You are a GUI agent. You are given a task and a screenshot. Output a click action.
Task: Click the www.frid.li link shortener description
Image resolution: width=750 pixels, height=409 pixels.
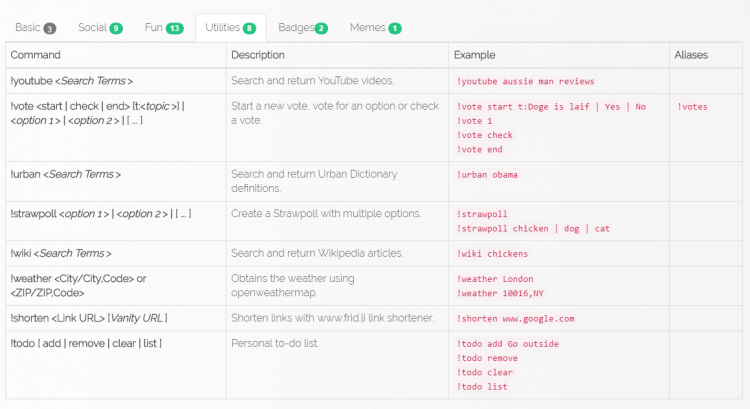tap(332, 318)
